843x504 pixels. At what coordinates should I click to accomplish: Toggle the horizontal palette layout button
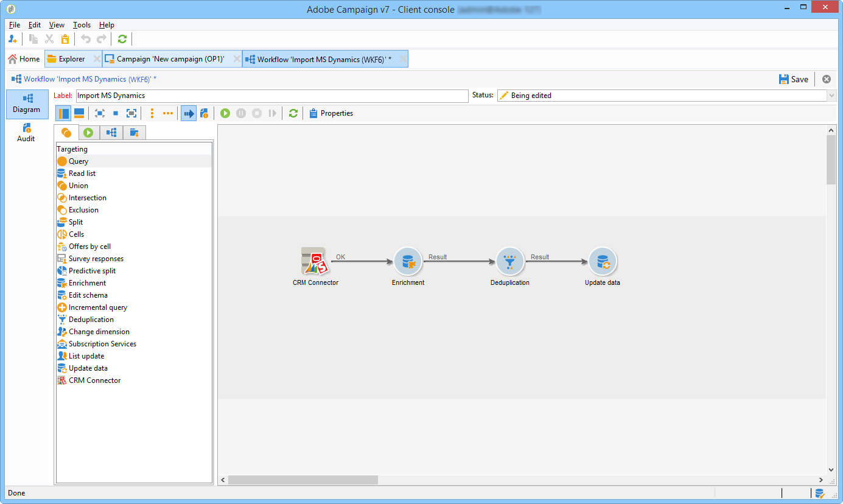[x=79, y=113]
